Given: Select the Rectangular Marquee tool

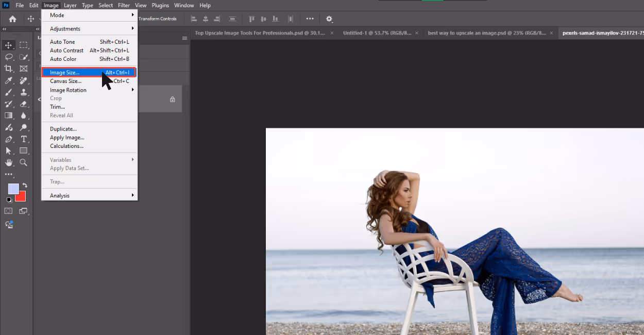Looking at the screenshot, I should (24, 45).
